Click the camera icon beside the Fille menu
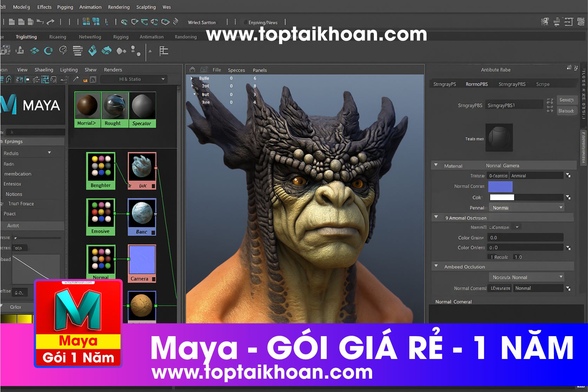Image resolution: width=588 pixels, height=392 pixels. tap(204, 70)
